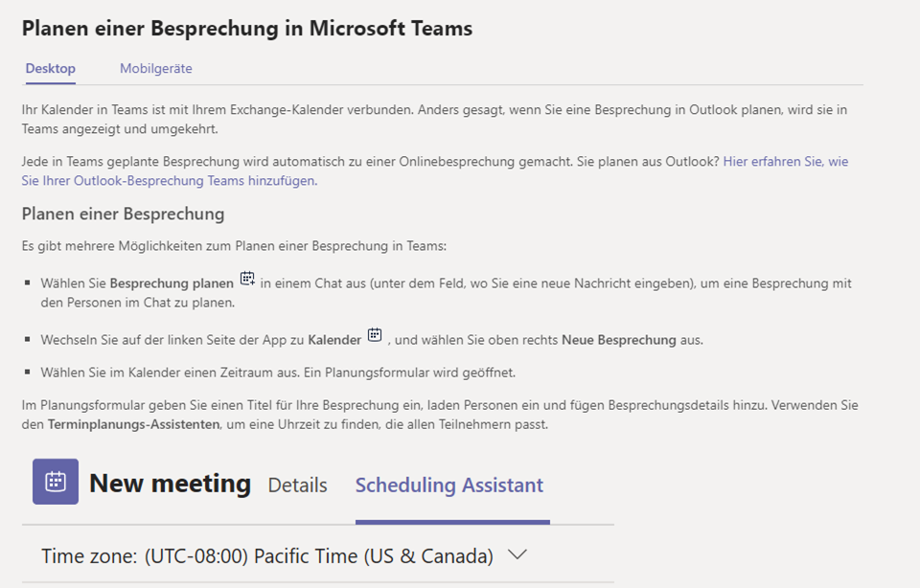The height and width of the screenshot is (588, 920).
Task: Click the bold 'Neue Besprechung' text
Action: pos(619,341)
